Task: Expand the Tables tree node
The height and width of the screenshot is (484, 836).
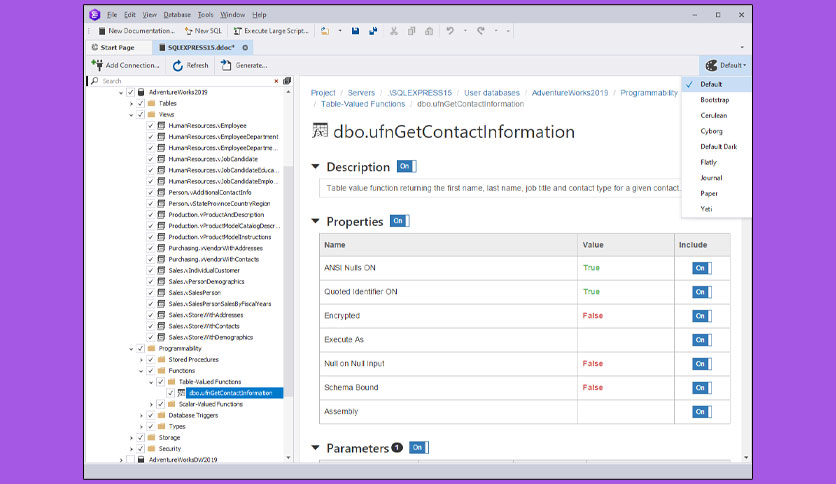Action: pos(131,103)
